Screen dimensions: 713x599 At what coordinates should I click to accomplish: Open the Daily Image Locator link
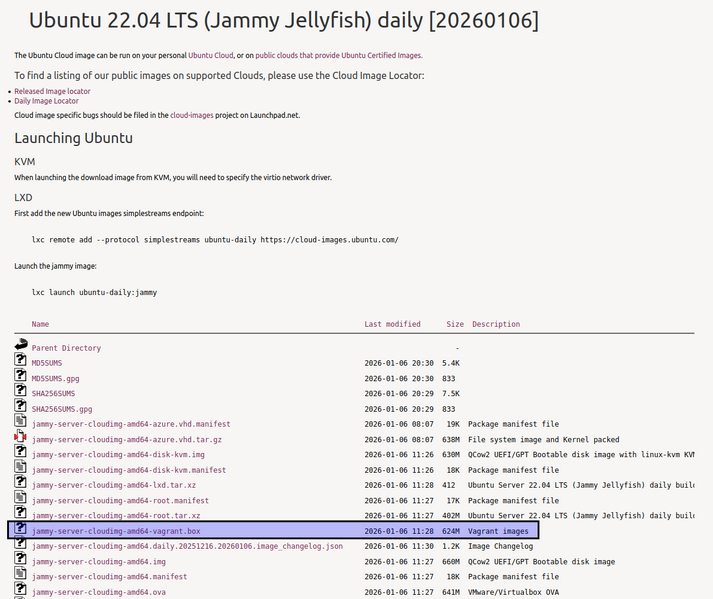(x=46, y=101)
